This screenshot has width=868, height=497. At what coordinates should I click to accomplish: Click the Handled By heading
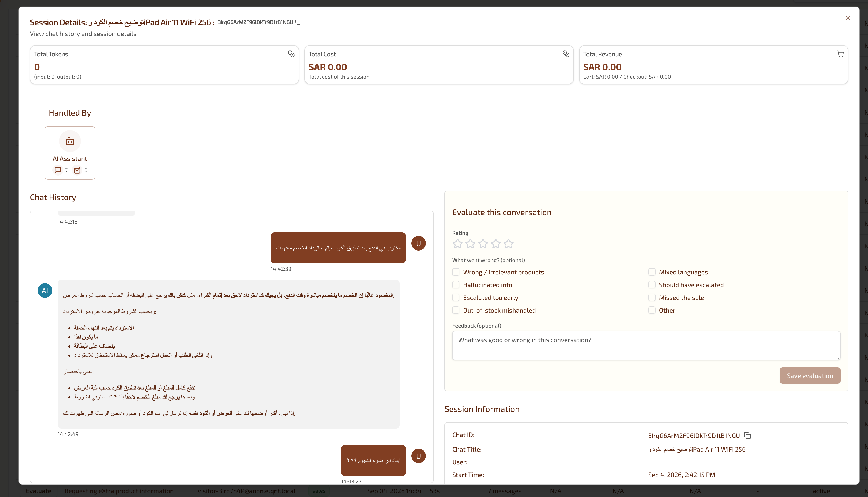70,113
